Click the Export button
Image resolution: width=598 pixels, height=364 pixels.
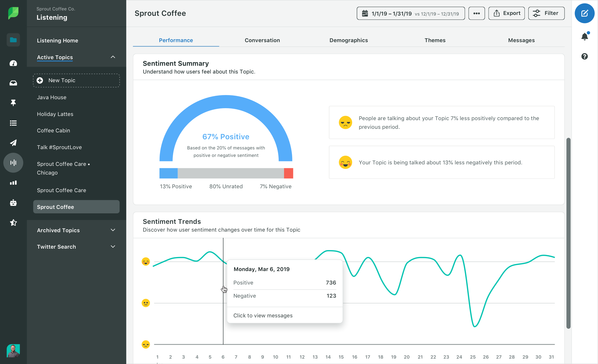(507, 13)
